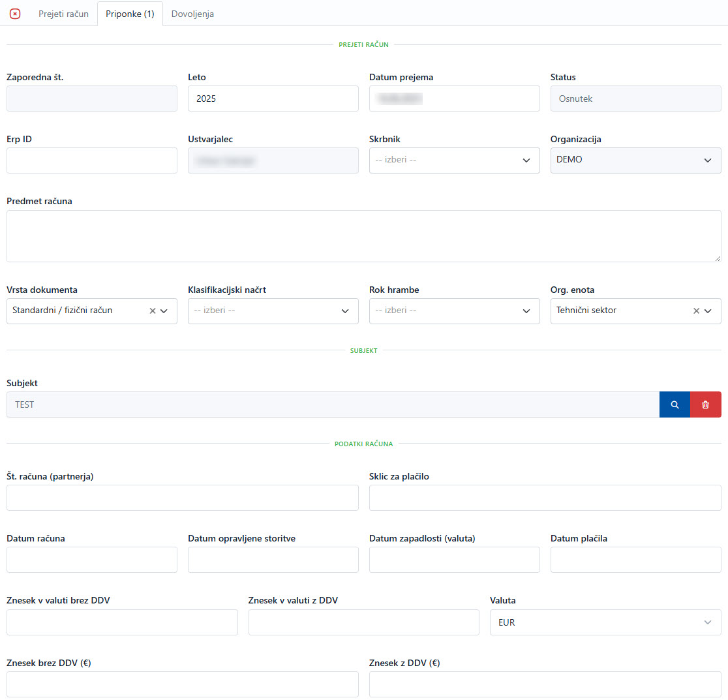This screenshot has height=700, width=728.
Task: Expand the Rok hrambe dropdown
Action: [454, 311]
